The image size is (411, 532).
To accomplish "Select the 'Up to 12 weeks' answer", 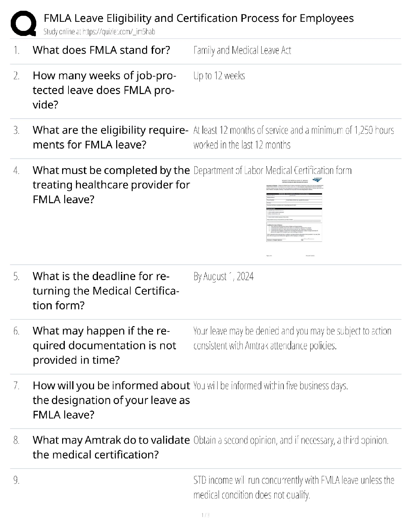I will click(x=219, y=76).
